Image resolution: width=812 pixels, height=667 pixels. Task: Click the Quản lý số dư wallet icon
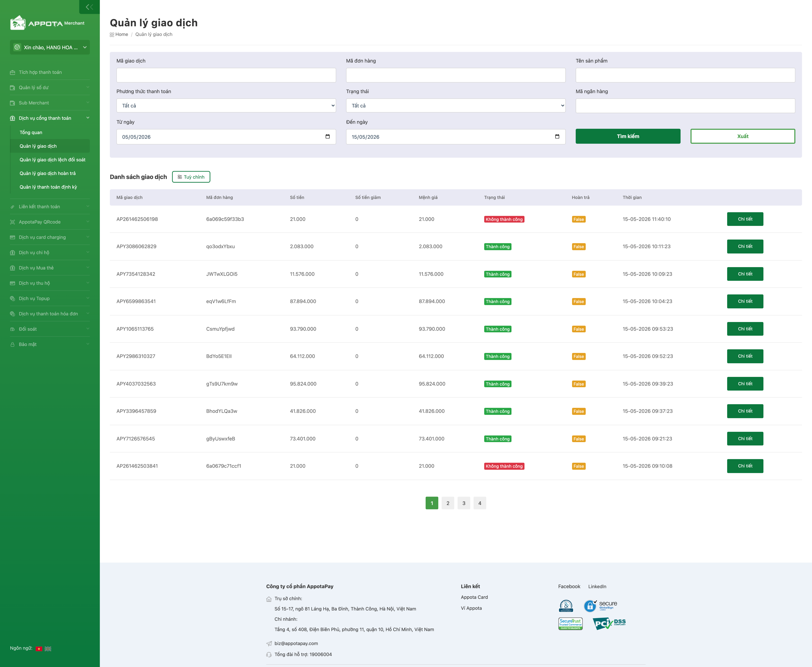[x=12, y=88]
